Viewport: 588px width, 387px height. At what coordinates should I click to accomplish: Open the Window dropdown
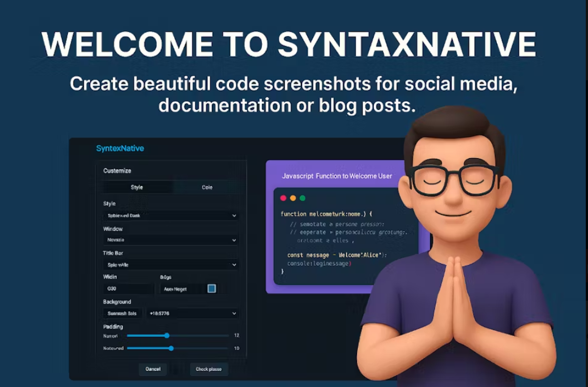tap(171, 240)
